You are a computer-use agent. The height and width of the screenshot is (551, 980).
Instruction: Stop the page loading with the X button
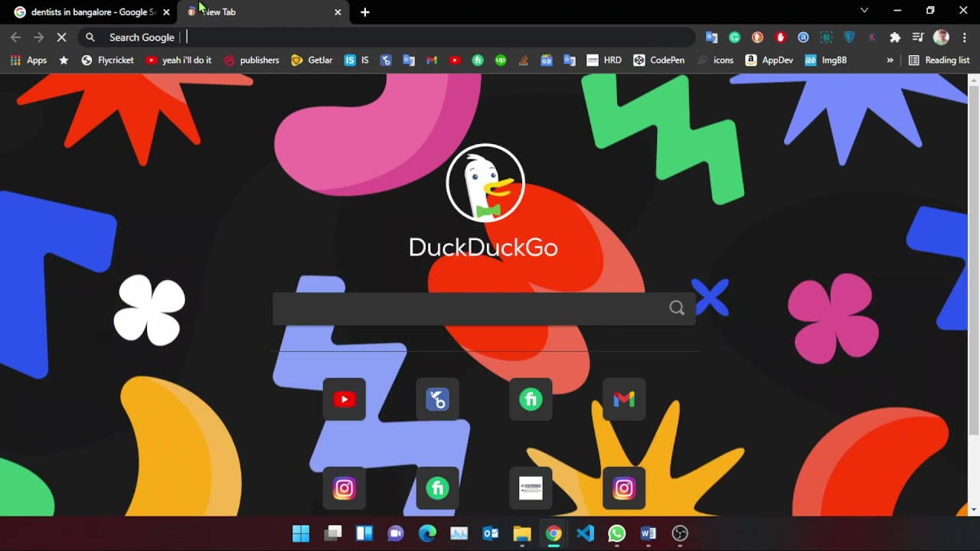[x=62, y=37]
